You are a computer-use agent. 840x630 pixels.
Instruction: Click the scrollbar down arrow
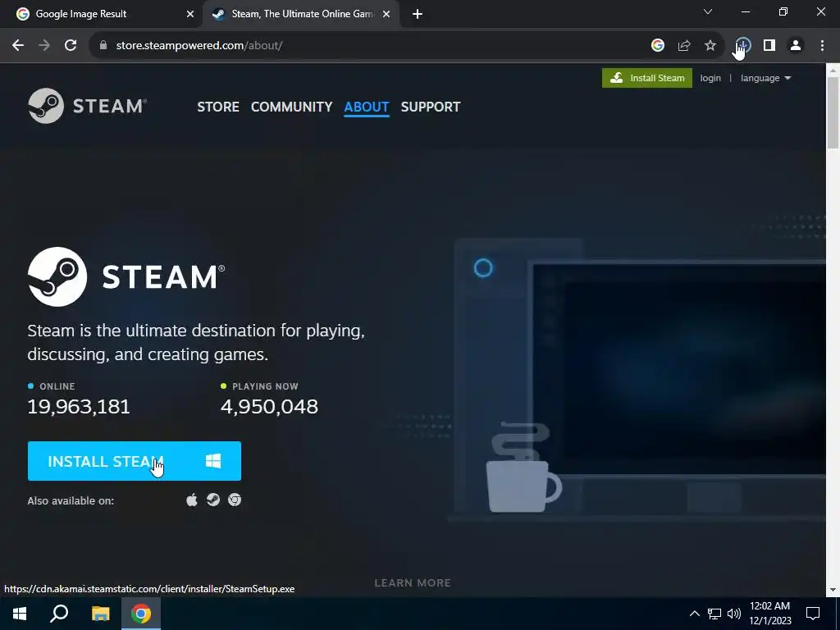click(833, 590)
